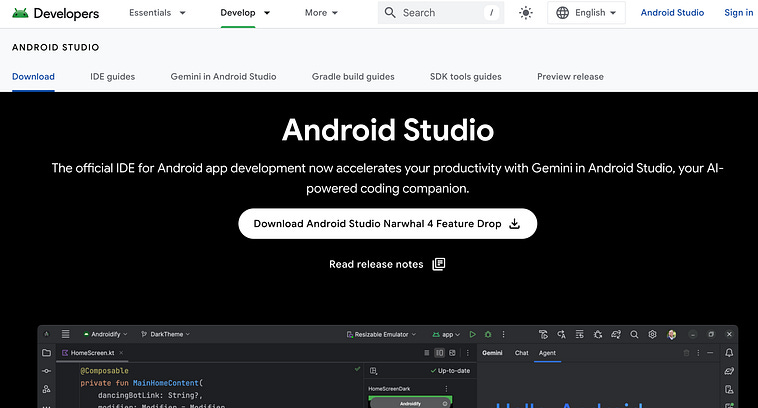Open the Gradle build guides tab
Image resolution: width=758 pixels, height=408 pixels.
tap(353, 76)
